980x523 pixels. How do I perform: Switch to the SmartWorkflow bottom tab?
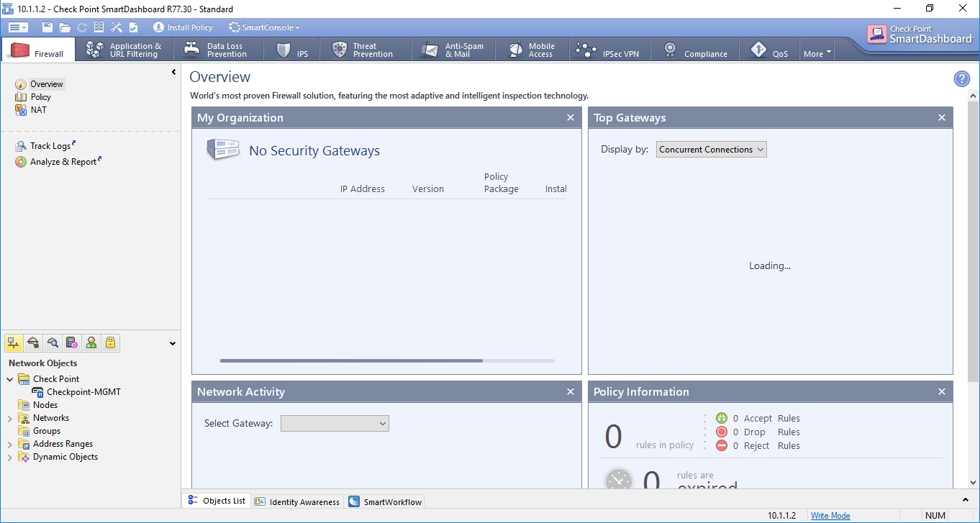point(386,501)
